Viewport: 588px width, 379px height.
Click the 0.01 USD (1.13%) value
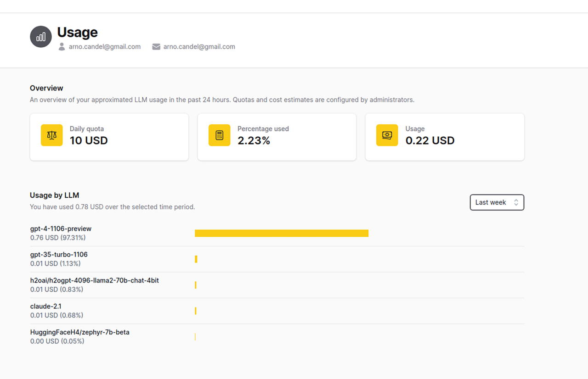[x=56, y=263]
